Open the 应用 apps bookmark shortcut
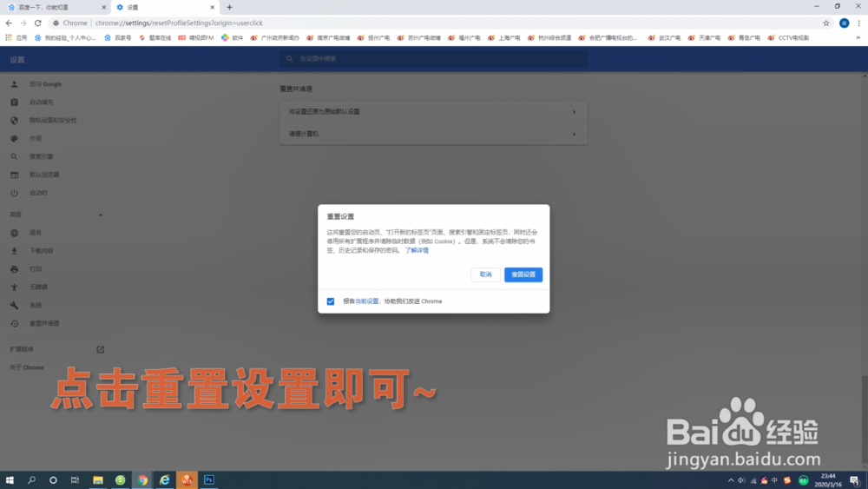 pyautogui.click(x=16, y=38)
